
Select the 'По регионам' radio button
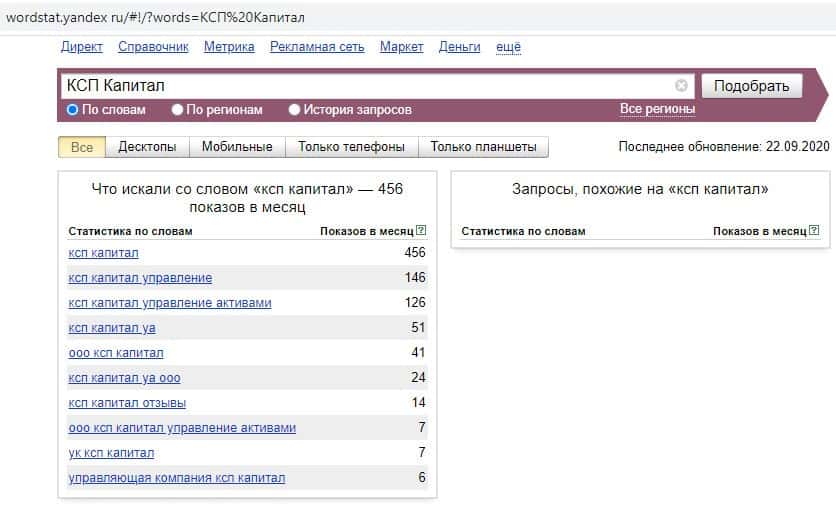pyautogui.click(x=177, y=110)
